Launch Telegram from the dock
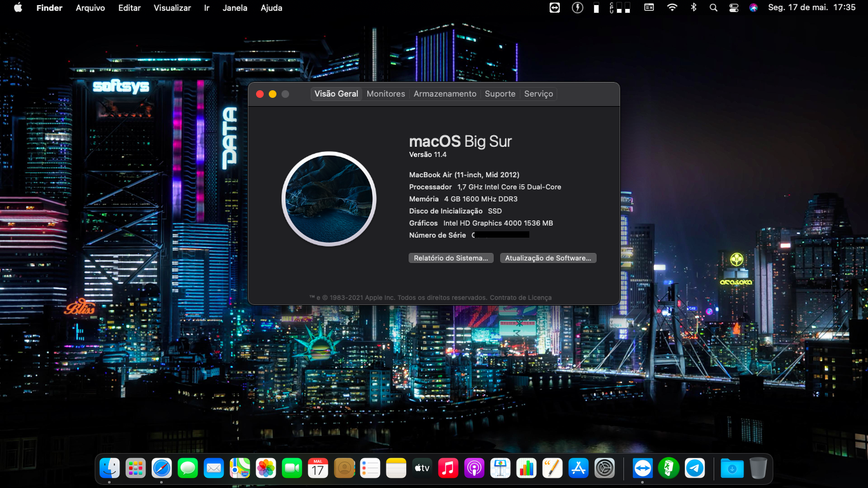 pos(695,468)
